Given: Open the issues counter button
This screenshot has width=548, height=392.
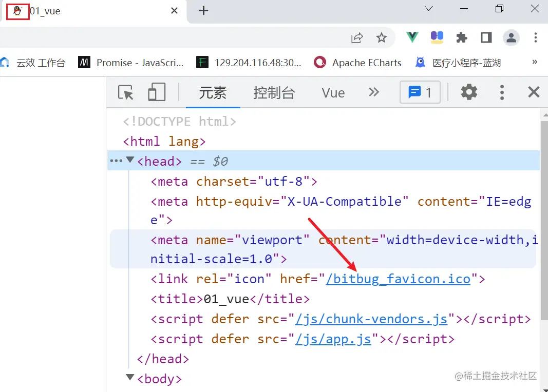Looking at the screenshot, I should (x=420, y=92).
